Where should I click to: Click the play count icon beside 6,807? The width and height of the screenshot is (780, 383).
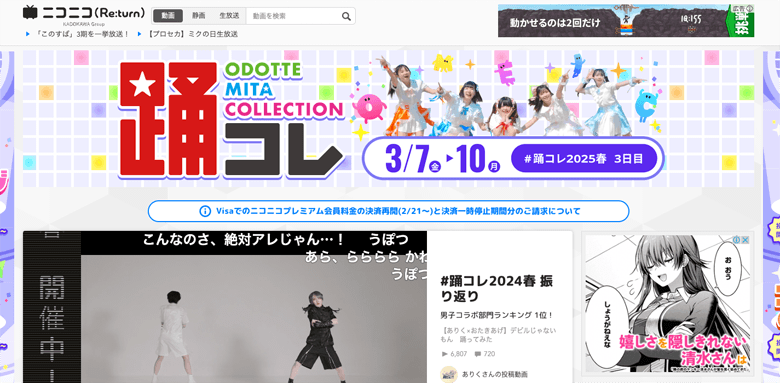coord(445,354)
